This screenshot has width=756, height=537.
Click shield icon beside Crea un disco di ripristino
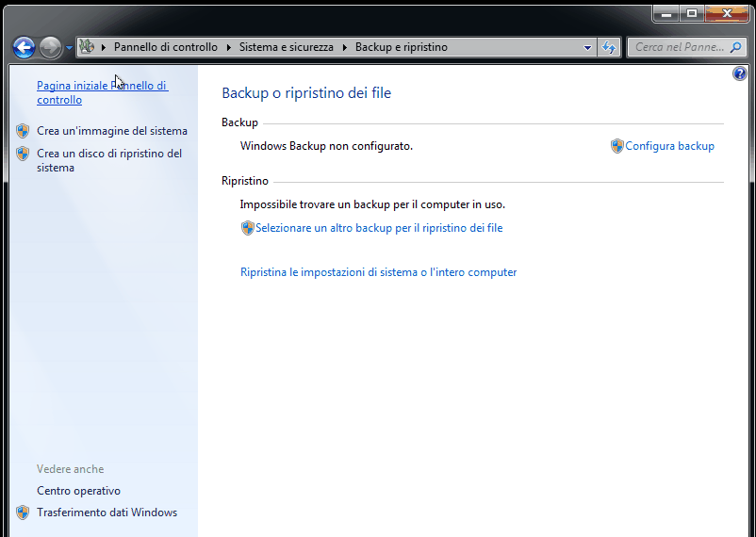coord(23,154)
